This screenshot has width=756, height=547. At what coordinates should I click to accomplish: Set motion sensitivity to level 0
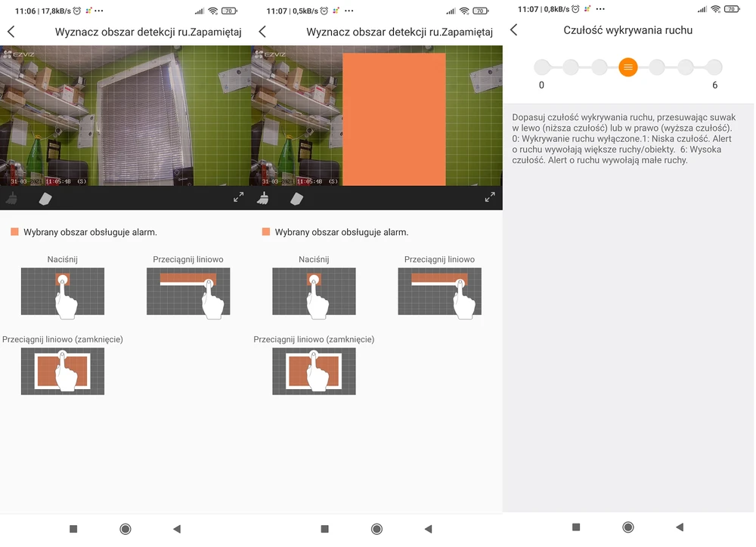(x=542, y=67)
